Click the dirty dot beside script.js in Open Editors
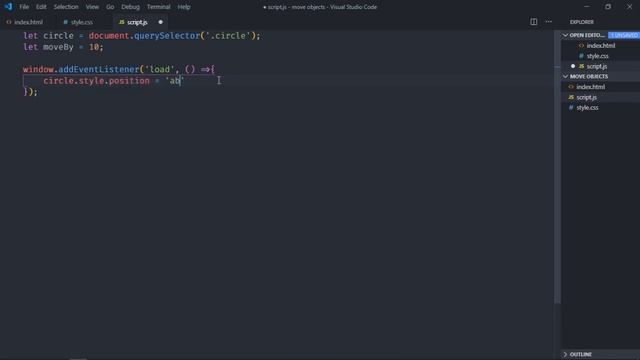Viewport: 640px width, 360px height. pos(573,66)
